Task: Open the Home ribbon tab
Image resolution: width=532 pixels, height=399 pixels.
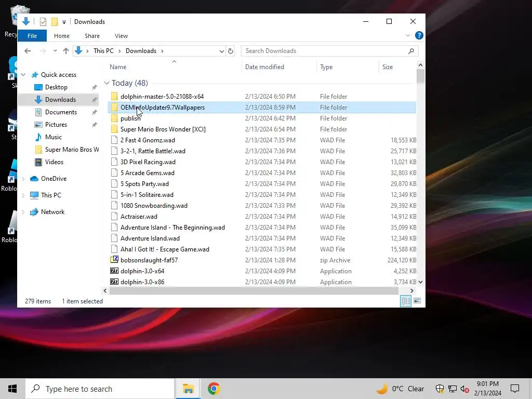Action: click(62, 36)
